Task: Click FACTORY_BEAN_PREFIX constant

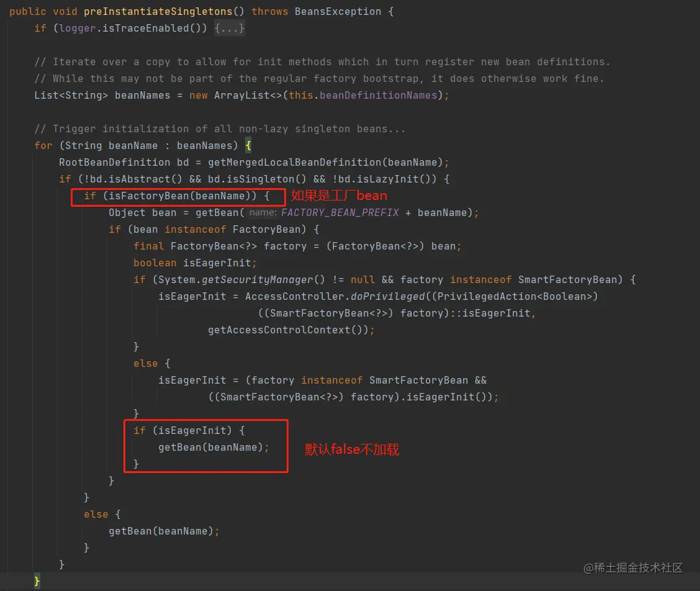Action: pyautogui.click(x=339, y=213)
